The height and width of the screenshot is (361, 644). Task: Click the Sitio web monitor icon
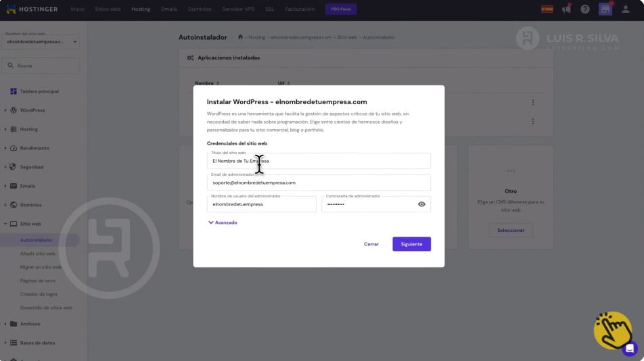click(14, 224)
